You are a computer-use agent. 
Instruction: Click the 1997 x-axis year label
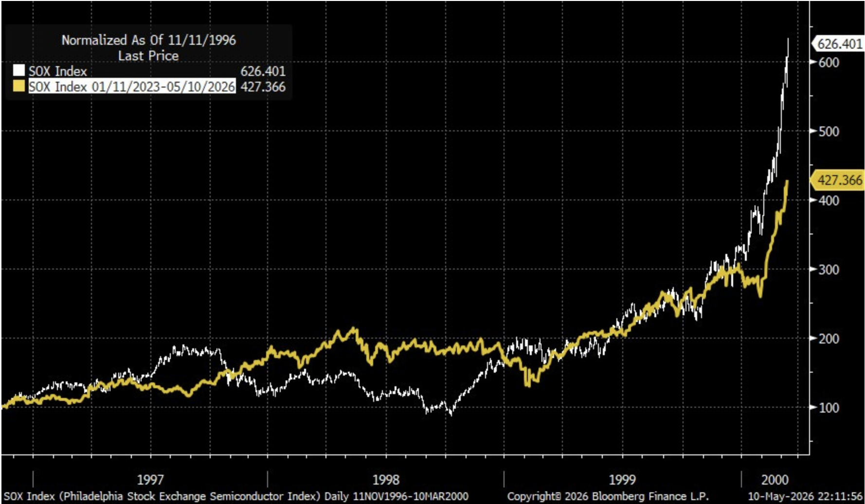150,480
